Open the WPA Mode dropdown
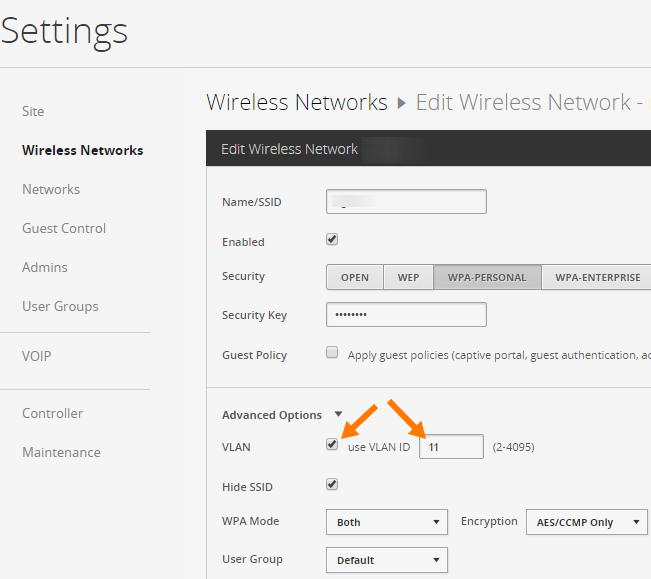The image size is (651, 579). click(x=387, y=522)
